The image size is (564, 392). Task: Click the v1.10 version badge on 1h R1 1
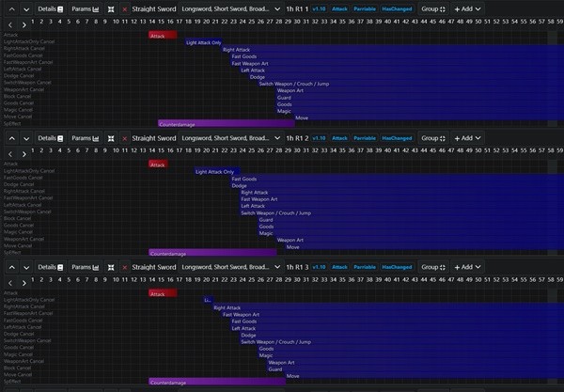tap(318, 8)
